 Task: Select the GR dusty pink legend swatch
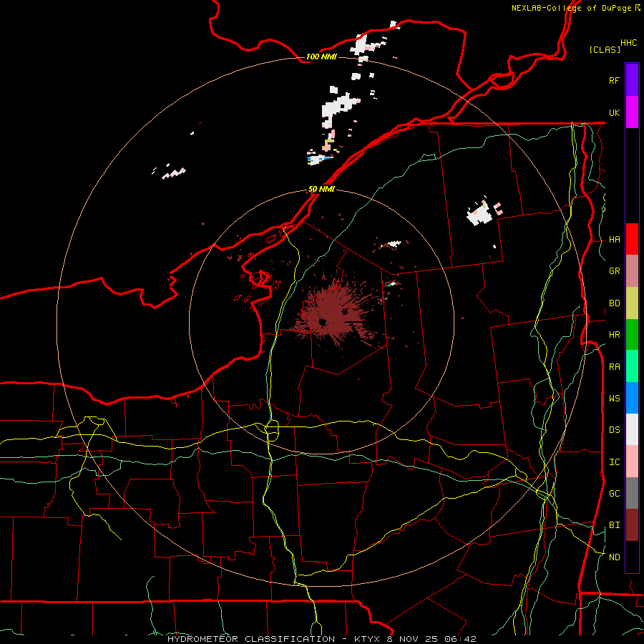tap(632, 271)
